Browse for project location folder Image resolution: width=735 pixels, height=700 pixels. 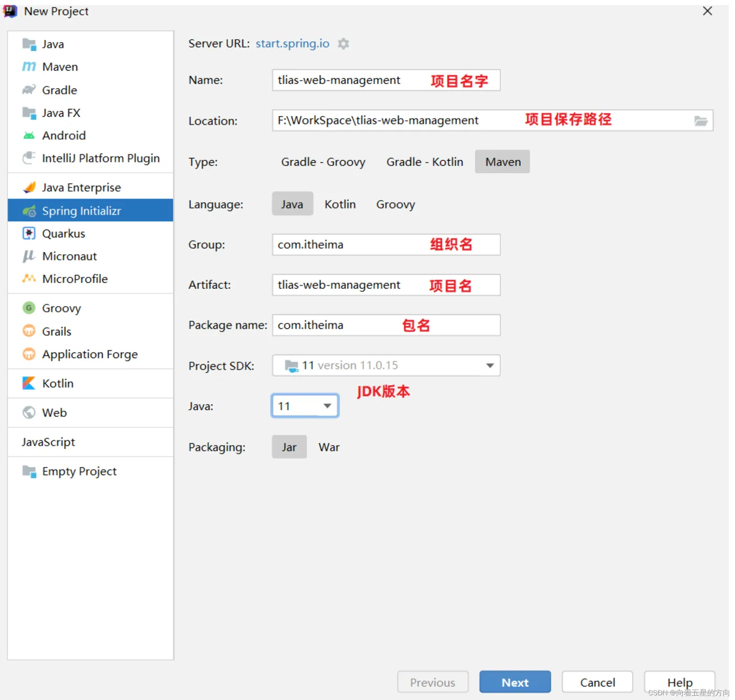(x=701, y=121)
